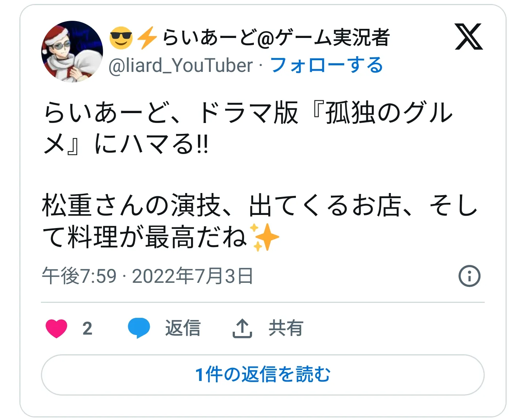
Task: Click the share upload arrow icon
Action: click(242, 328)
